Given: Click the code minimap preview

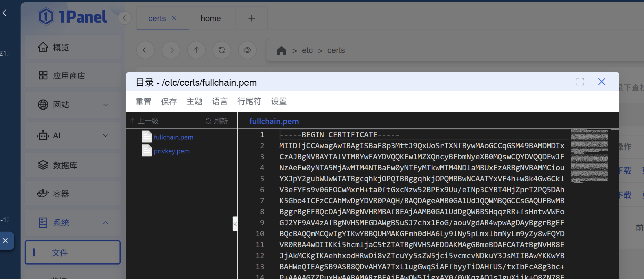Looking at the screenshot, I should pos(589,156).
